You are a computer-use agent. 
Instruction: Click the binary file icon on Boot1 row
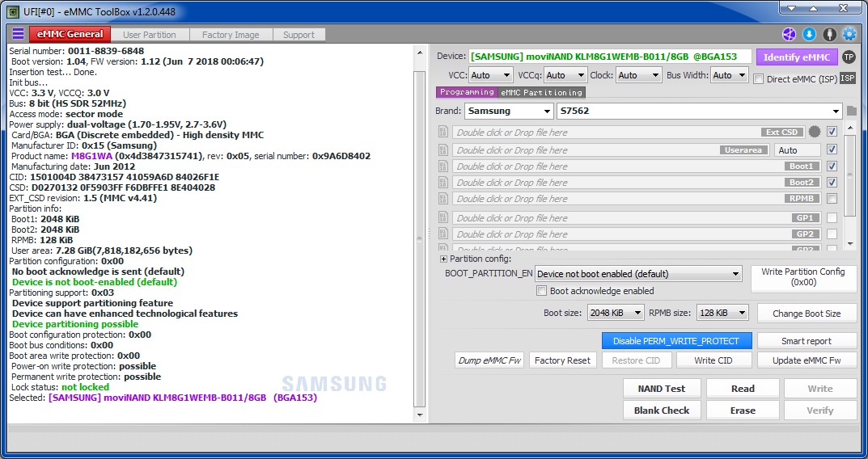tap(442, 166)
